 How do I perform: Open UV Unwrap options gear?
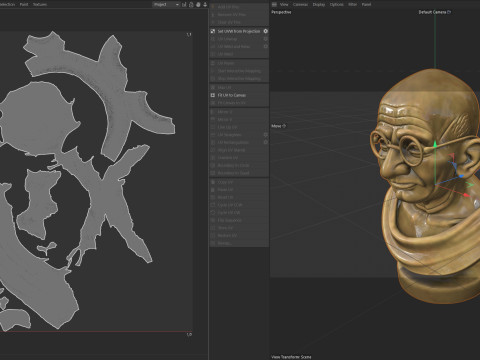point(266,39)
